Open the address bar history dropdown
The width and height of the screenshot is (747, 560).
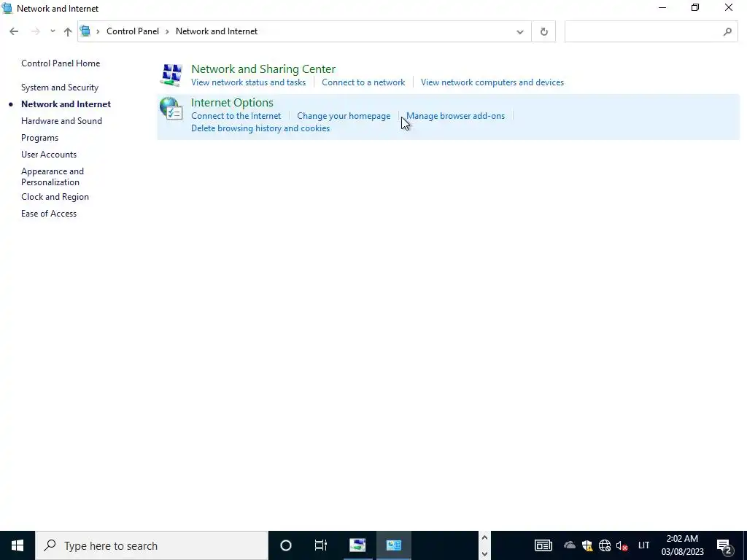coord(519,32)
